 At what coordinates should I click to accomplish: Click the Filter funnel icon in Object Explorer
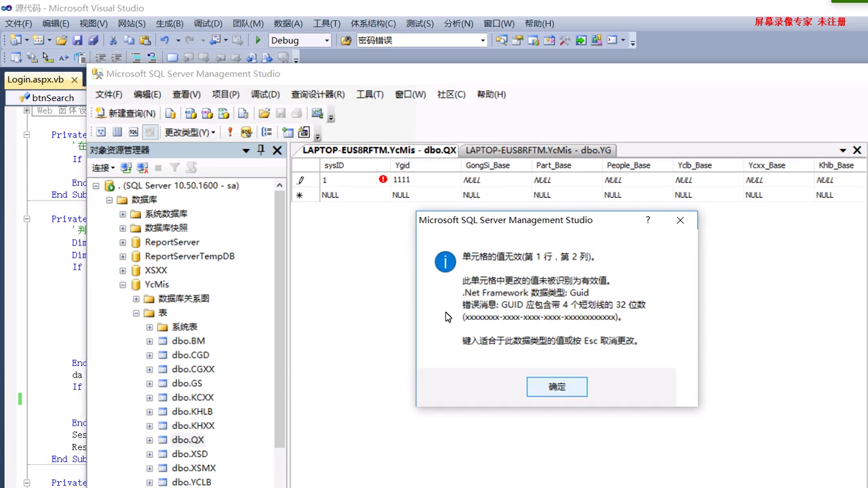point(174,167)
